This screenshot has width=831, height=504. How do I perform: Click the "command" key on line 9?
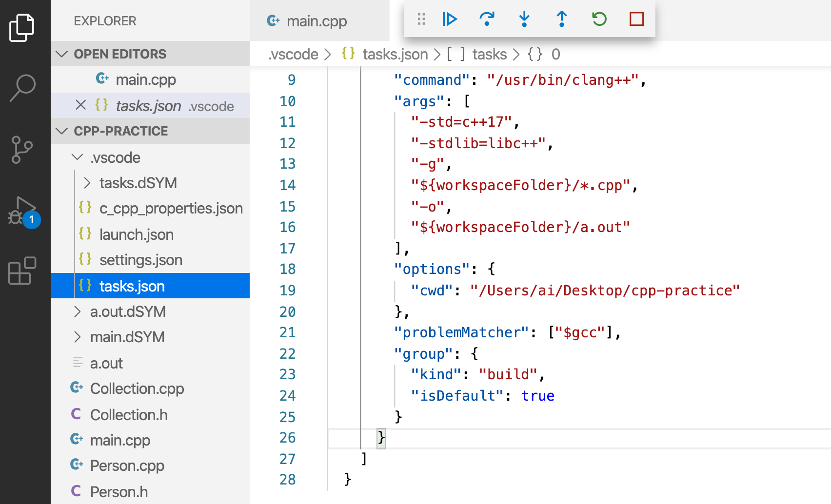tap(432, 80)
